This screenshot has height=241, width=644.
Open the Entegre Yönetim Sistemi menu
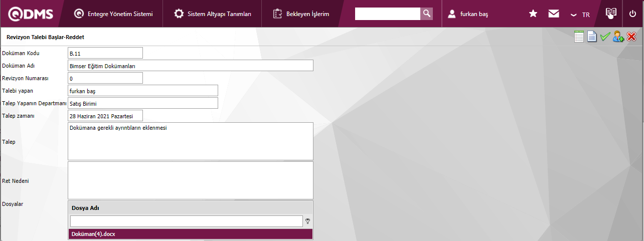113,14
